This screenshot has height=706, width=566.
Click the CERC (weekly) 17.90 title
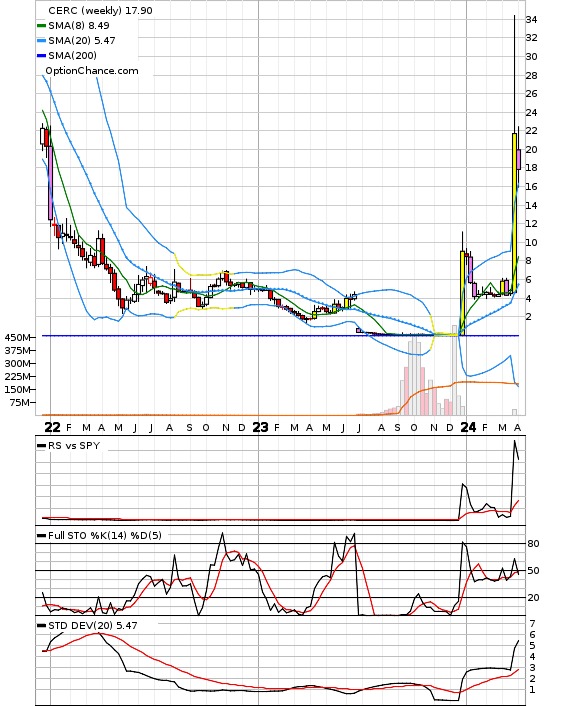100,10
